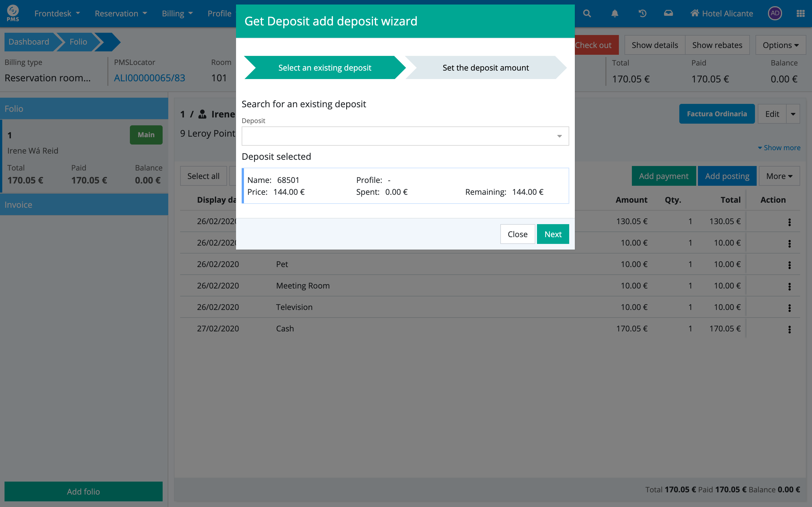Open the history clock icon
The height and width of the screenshot is (507, 812).
click(x=642, y=14)
